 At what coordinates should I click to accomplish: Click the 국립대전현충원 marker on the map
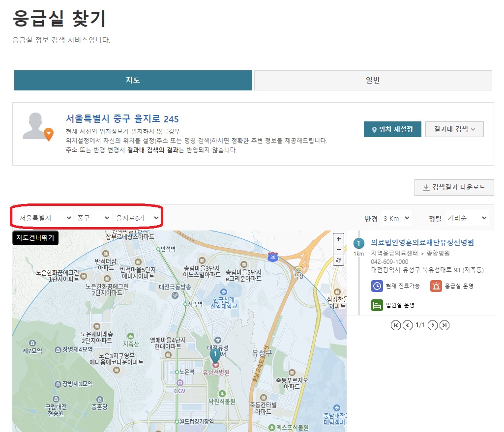pos(56,399)
